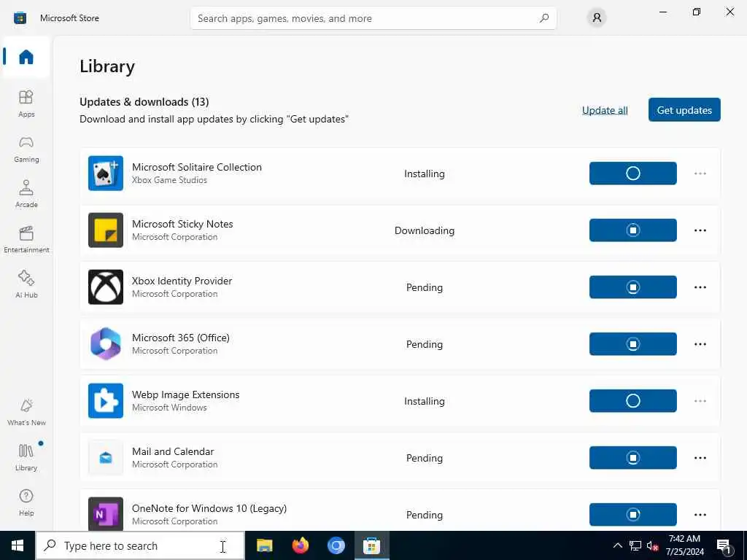Click the Updates & downloads (13) heading
Image resolution: width=747 pixels, height=560 pixels.
tap(144, 102)
